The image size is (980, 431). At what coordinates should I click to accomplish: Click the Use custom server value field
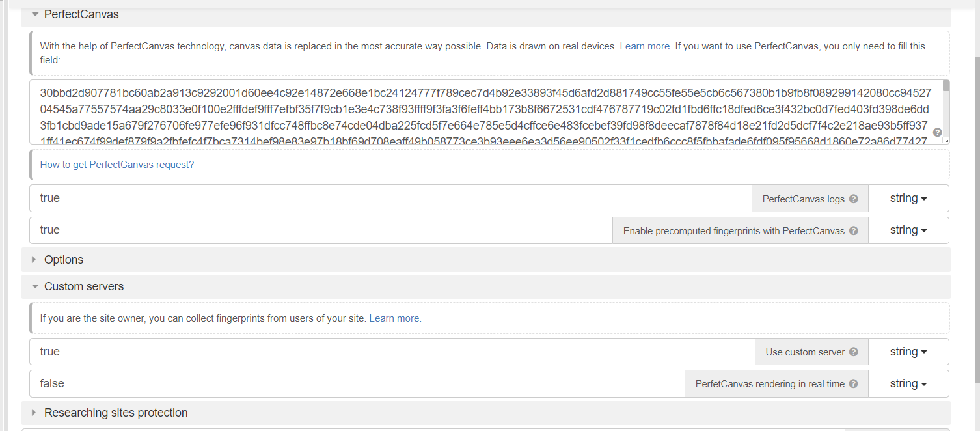(390, 352)
